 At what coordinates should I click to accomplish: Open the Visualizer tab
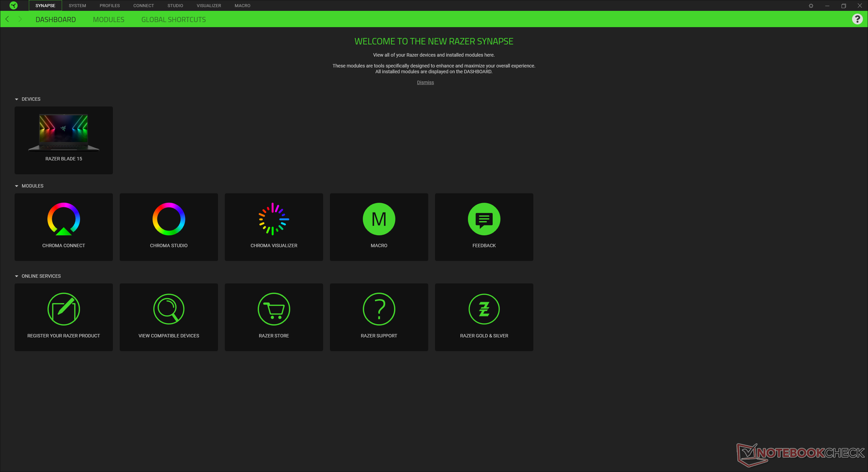click(x=209, y=5)
